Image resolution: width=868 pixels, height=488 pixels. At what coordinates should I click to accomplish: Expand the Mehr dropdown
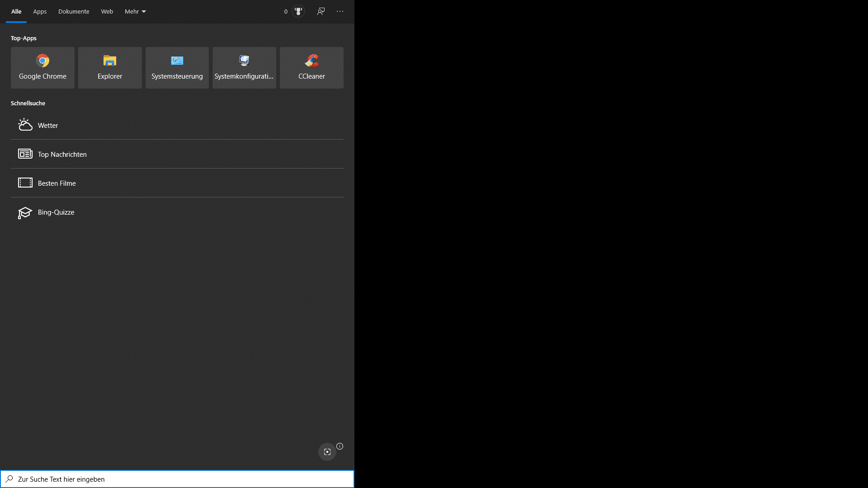[135, 11]
